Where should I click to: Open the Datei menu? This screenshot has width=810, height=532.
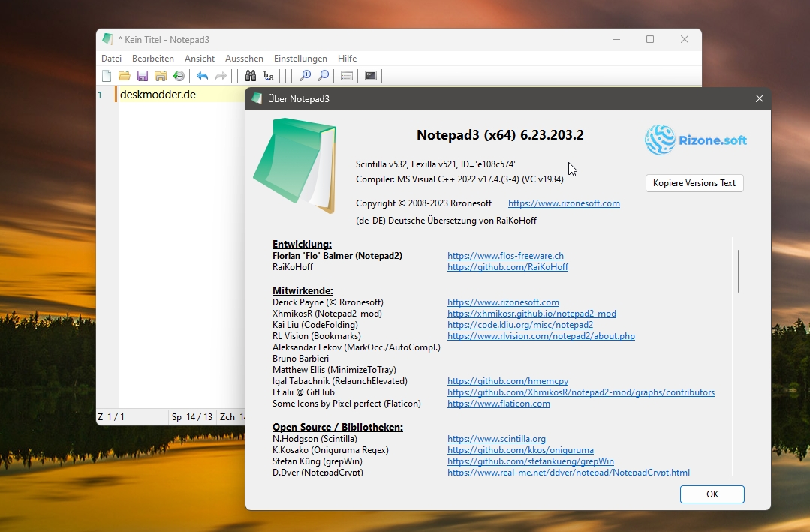112,59
